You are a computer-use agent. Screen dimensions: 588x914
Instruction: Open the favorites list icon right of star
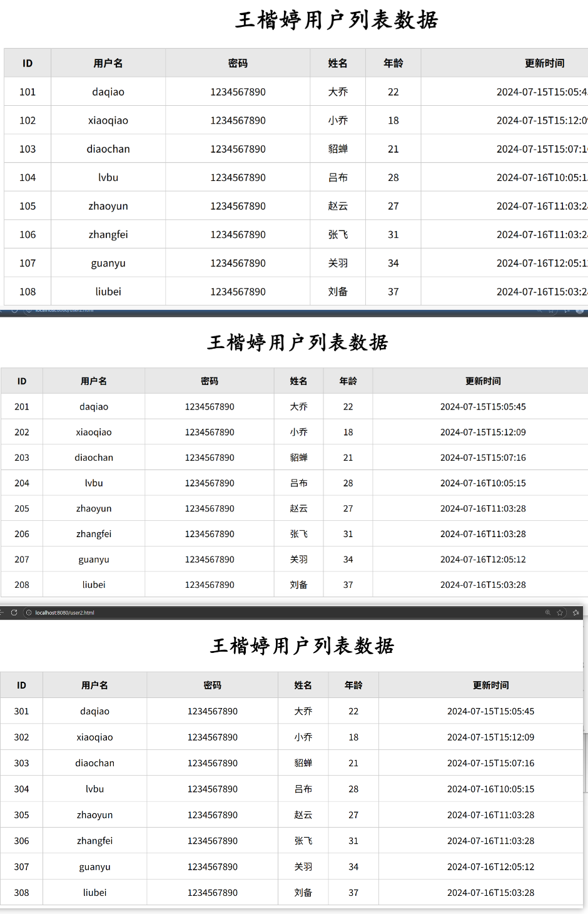click(x=575, y=613)
